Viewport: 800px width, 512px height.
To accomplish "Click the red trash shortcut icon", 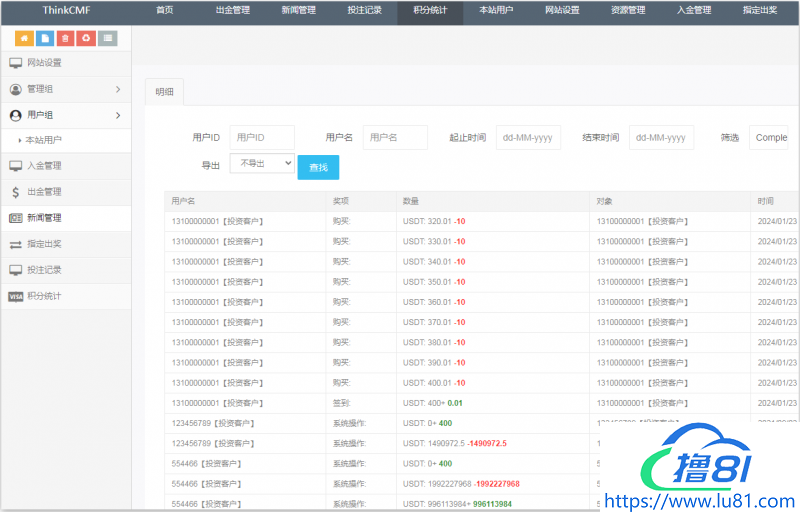I will [66, 39].
